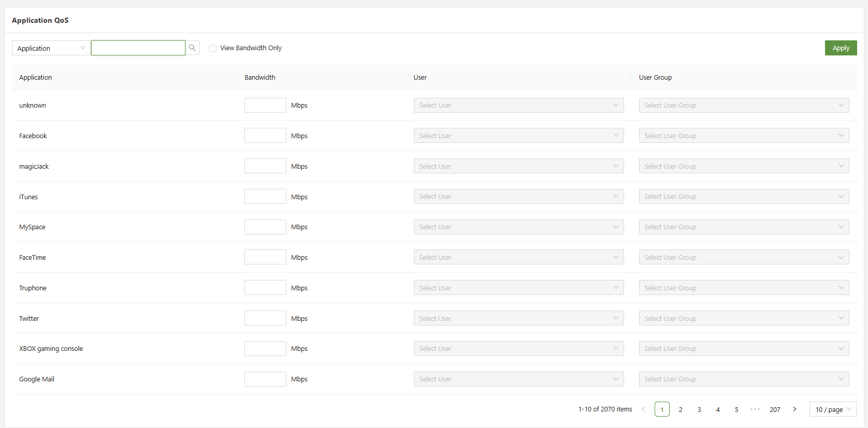Enable View Bandwidth Only checkbox
Screen dimensions: 868x428
[213, 48]
